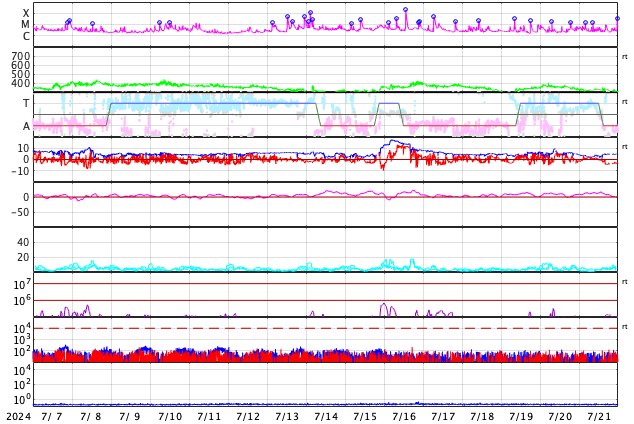Image resolution: width=634 pixels, height=424 pixels.
Task: Click the -50 axis label
Action: tap(21, 212)
